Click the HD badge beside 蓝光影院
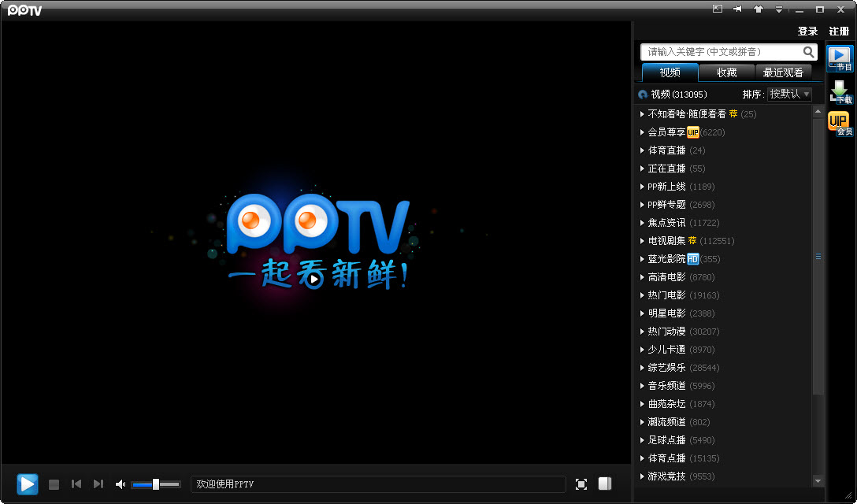Screen dimensions: 857x504 tap(692, 259)
